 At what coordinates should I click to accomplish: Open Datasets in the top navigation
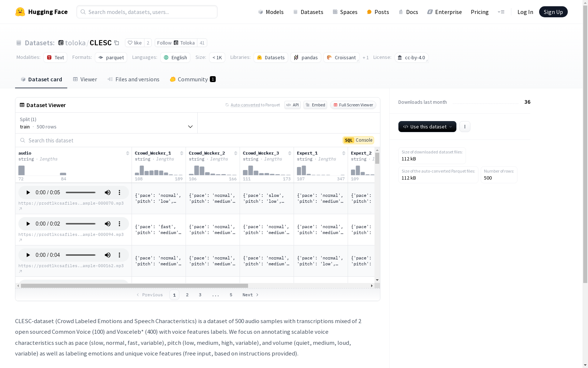click(308, 12)
